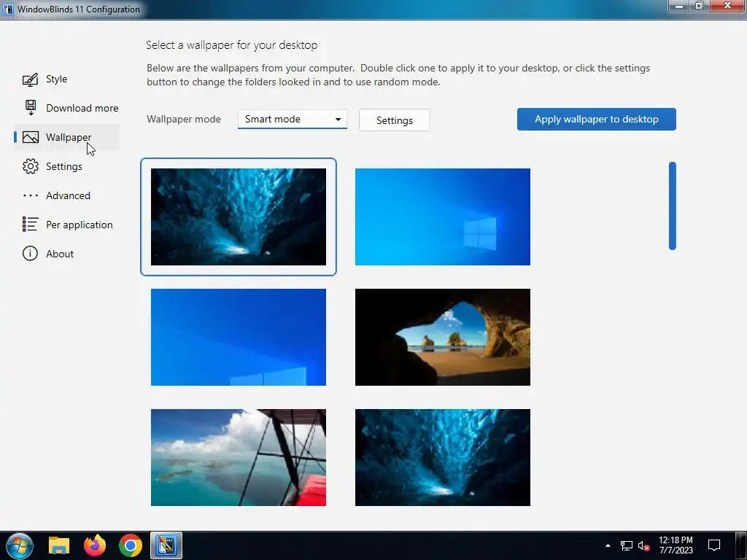Open the Settings sidebar page

pos(64,166)
